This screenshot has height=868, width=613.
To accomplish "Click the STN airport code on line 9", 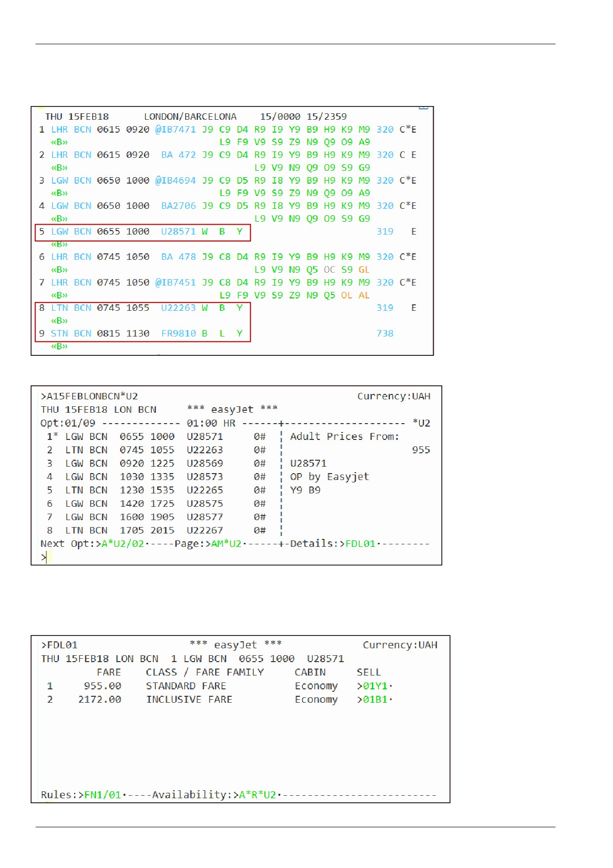I will point(59,334).
